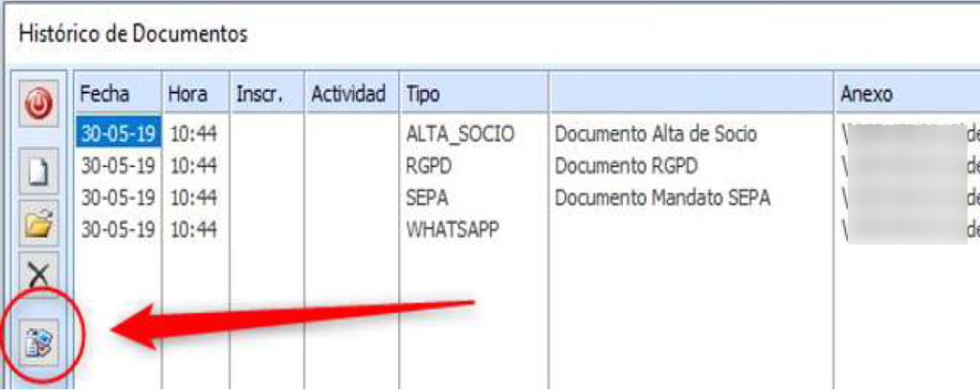980x392 pixels.
Task: Select the ALTA_SOCIO type cell
Action: pyautogui.click(x=460, y=135)
